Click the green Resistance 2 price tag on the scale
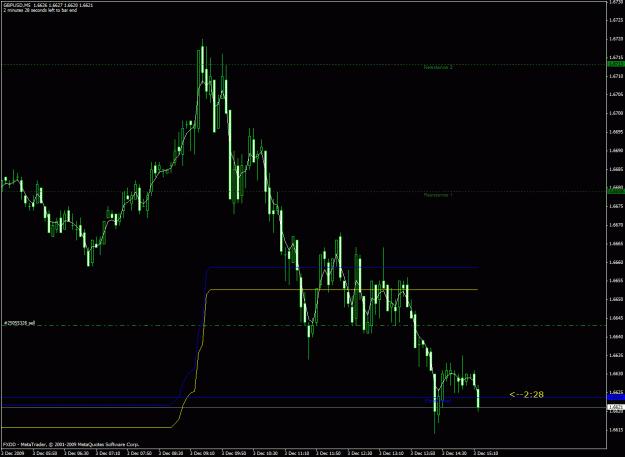The image size is (625, 457). tap(616, 64)
